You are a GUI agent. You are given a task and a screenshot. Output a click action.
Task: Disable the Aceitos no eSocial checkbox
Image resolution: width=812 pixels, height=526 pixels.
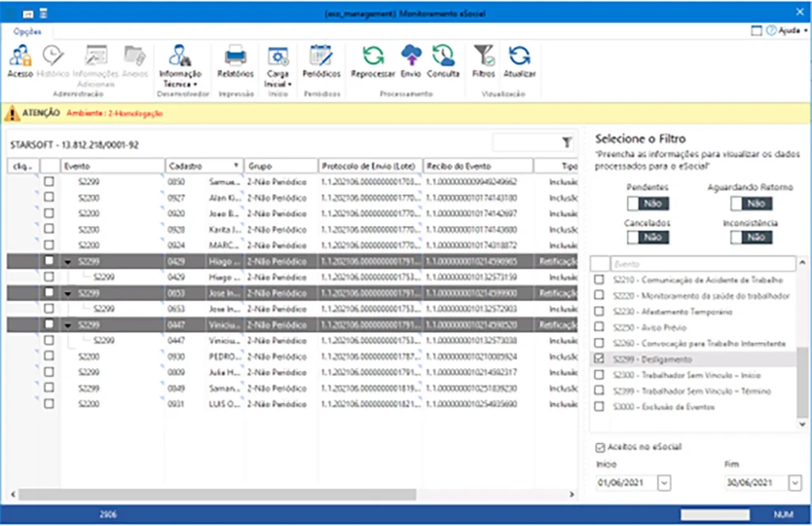(x=600, y=447)
